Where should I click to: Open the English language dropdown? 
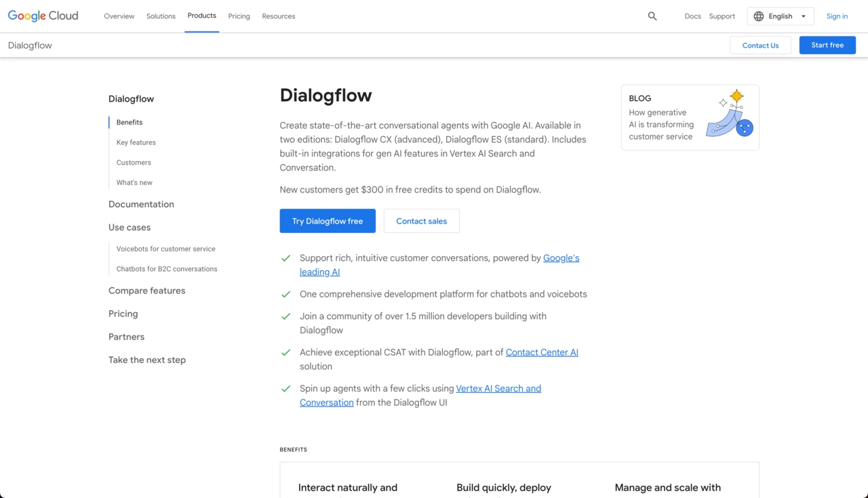781,16
